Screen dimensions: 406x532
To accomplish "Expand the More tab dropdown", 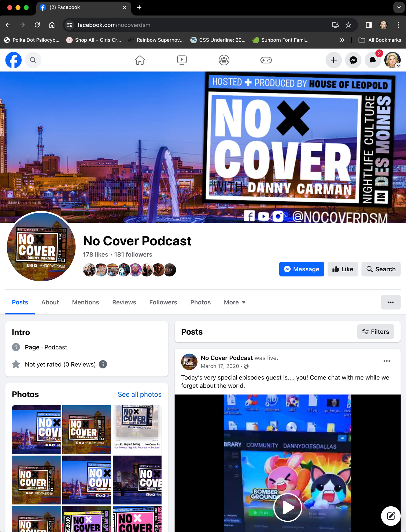I will click(x=235, y=302).
